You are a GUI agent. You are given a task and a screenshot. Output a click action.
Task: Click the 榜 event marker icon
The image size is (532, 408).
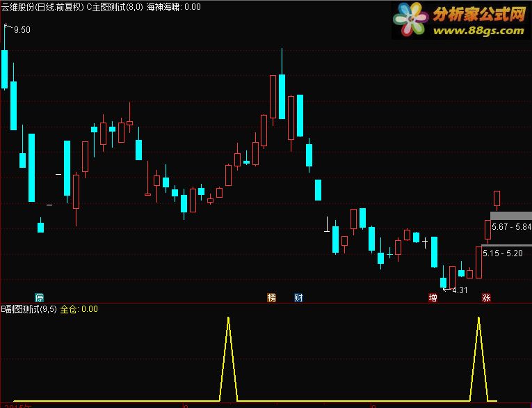272,298
